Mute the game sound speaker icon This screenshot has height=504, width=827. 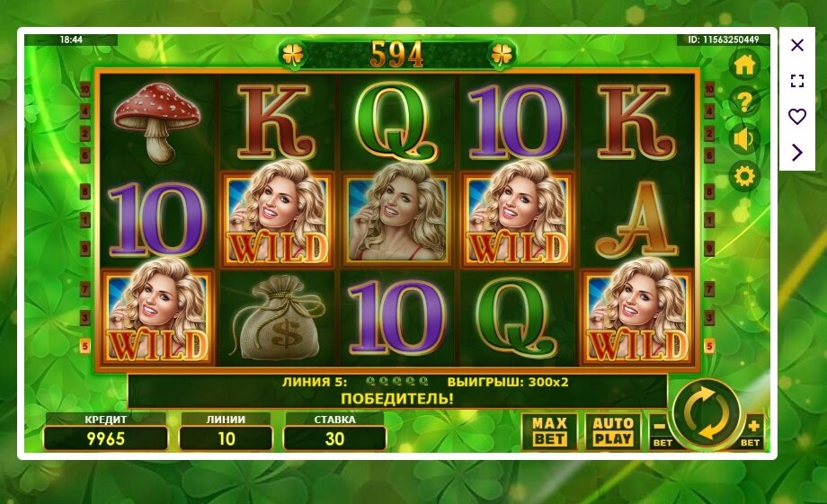pyautogui.click(x=744, y=139)
